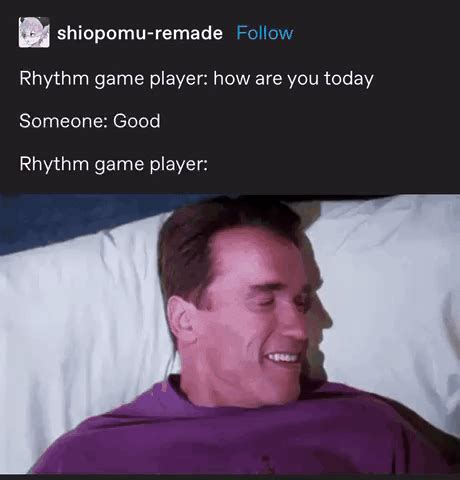Open the shiopomu-remade blog name link

140,33
